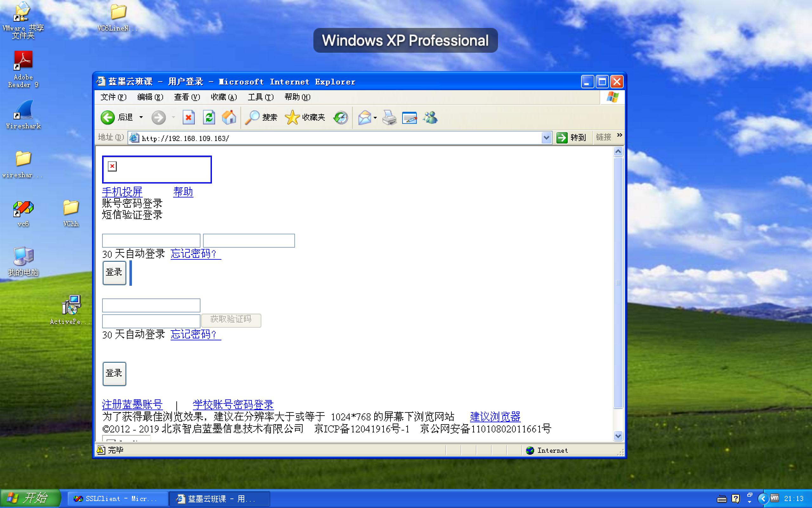Open the 查看(V) menu
Image resolution: width=812 pixels, height=508 pixels.
(187, 97)
